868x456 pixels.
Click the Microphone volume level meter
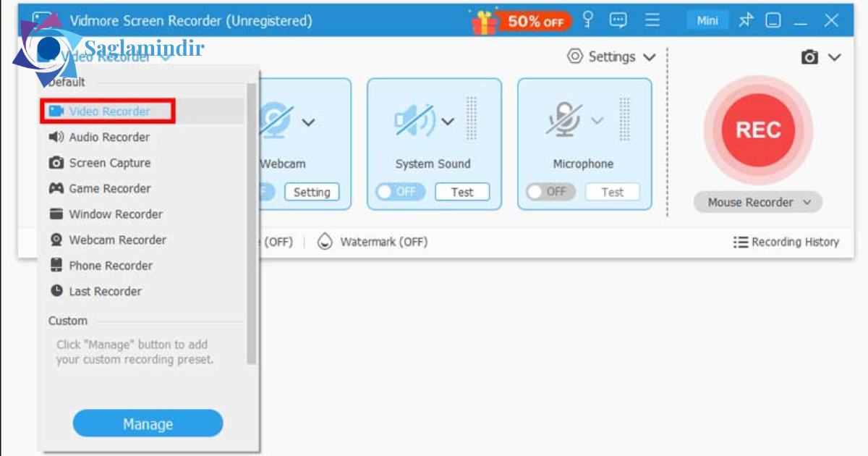[x=624, y=119]
